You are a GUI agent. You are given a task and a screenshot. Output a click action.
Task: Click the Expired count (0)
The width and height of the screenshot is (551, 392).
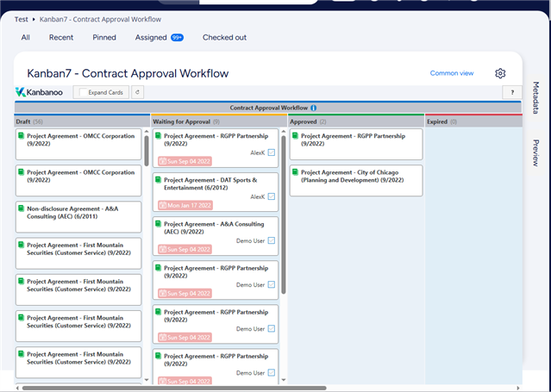pyautogui.click(x=454, y=121)
